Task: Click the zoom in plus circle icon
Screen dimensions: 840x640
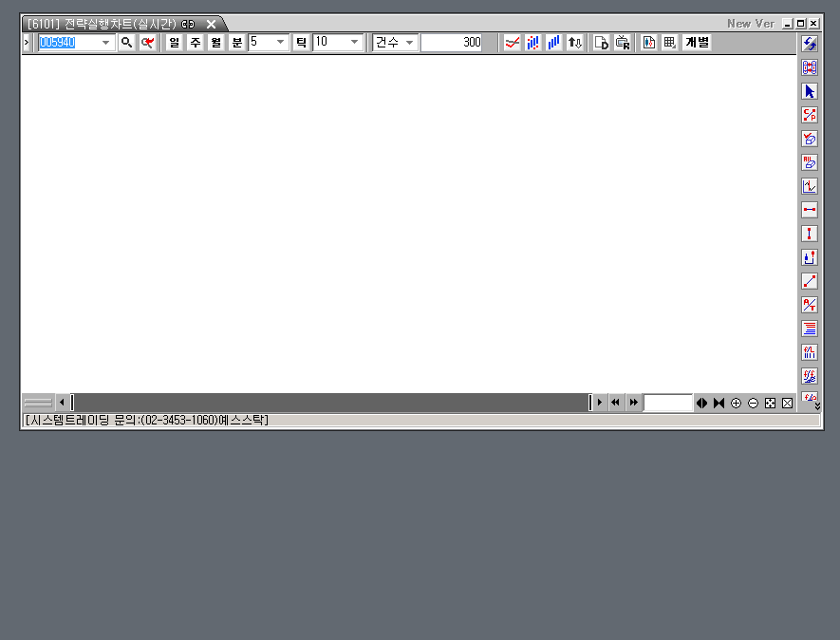Action: point(736,403)
